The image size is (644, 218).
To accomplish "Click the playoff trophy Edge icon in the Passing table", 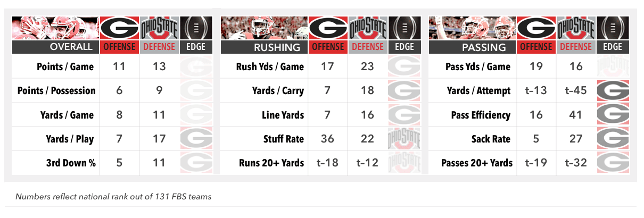I will pos(612,28).
